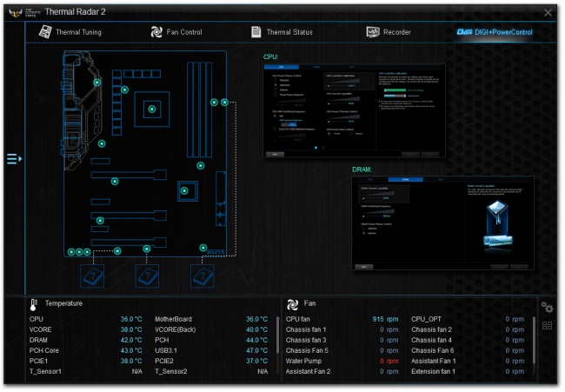Viewport: 565px width, 392px height.
Task: Click the grid layout view icon
Action: coord(547,325)
